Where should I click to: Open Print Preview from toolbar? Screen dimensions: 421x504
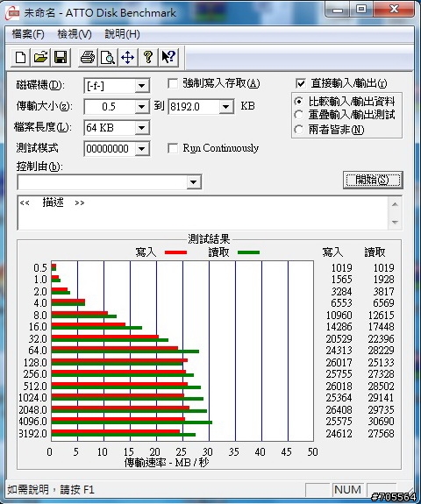108,58
